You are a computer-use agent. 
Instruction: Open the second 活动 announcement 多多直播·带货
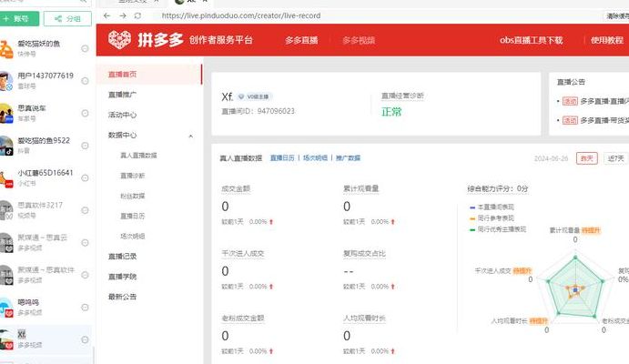[x=595, y=120]
